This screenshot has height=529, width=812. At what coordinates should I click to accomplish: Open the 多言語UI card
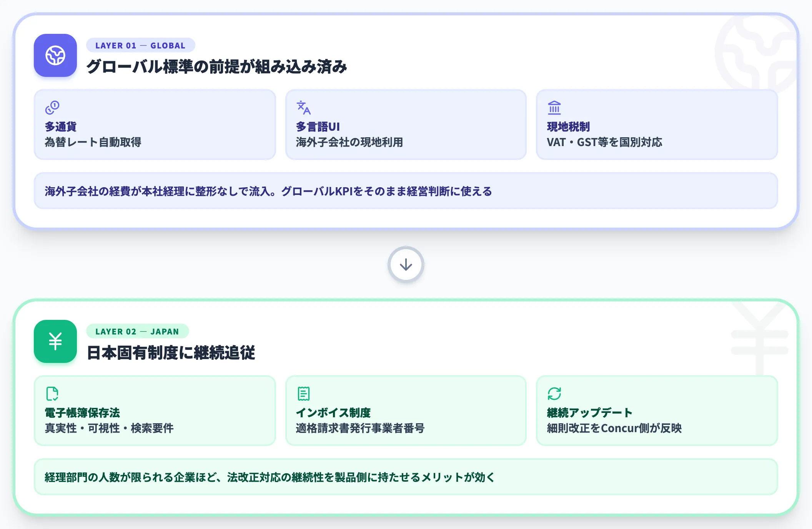(406, 125)
